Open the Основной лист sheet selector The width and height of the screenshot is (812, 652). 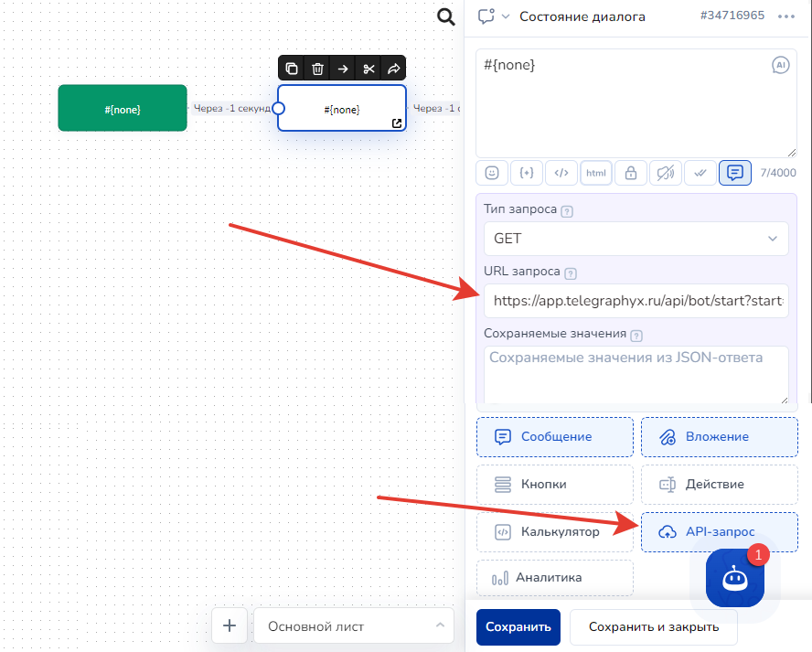354,626
